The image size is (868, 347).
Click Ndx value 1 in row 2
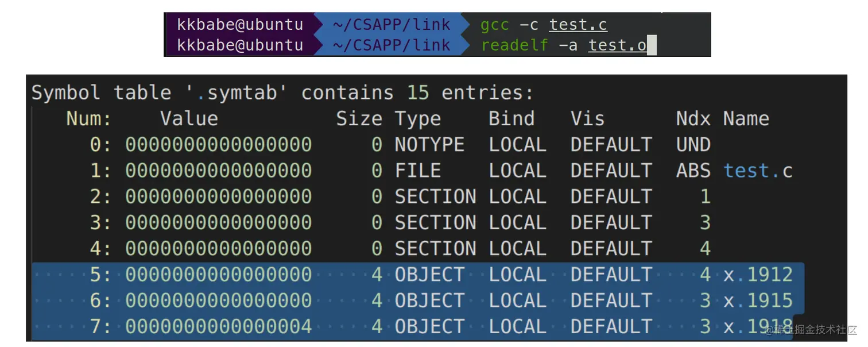coord(706,196)
